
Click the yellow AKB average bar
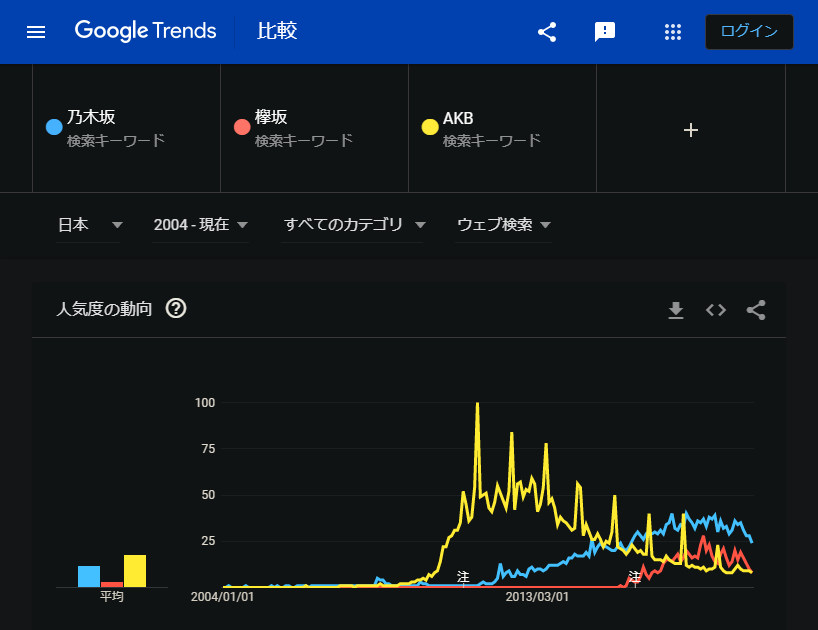pyautogui.click(x=135, y=571)
